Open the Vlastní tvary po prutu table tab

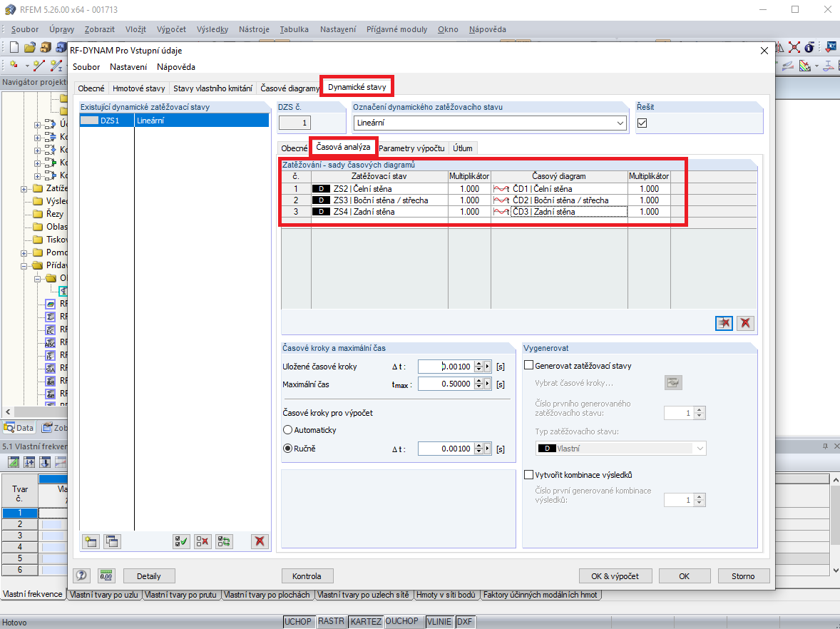pos(180,595)
